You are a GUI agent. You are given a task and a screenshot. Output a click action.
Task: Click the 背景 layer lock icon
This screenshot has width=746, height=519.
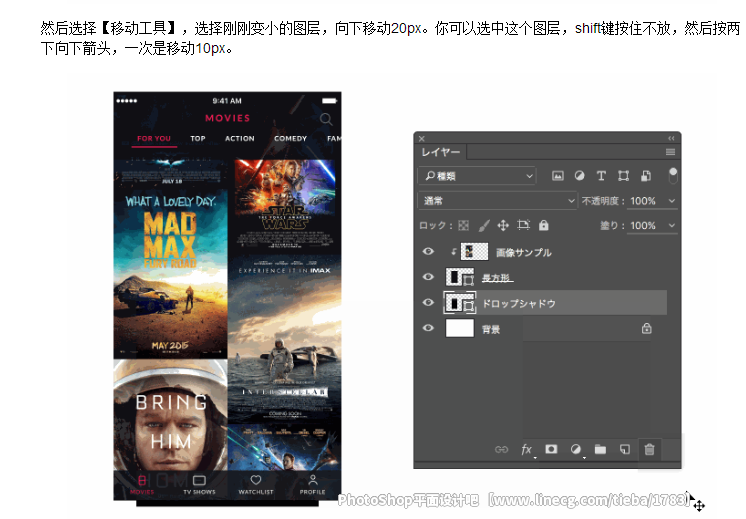[647, 328]
